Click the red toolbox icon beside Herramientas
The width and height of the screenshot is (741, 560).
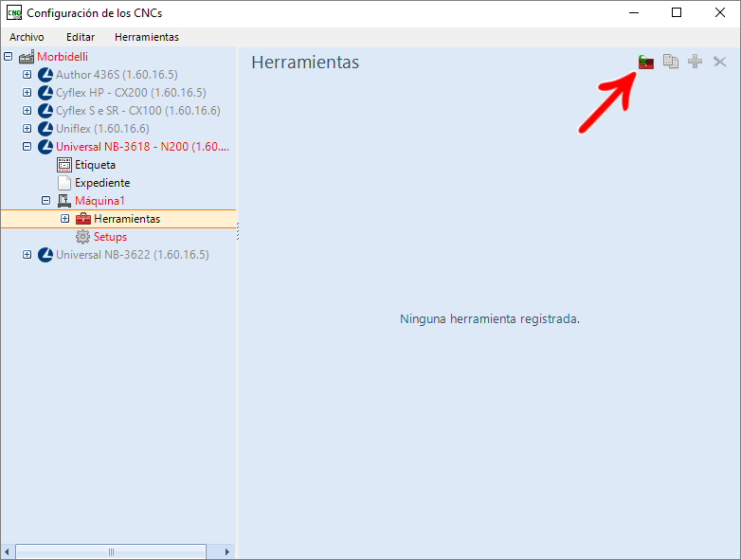pos(83,218)
